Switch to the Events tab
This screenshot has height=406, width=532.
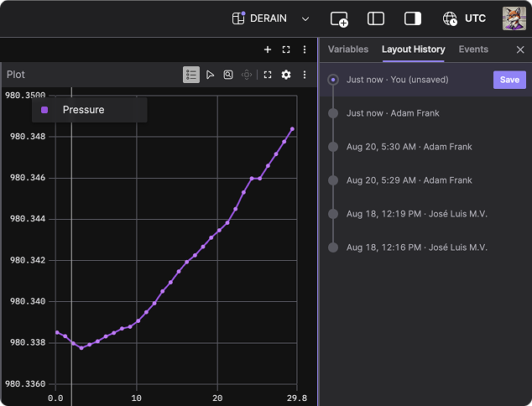click(x=473, y=49)
